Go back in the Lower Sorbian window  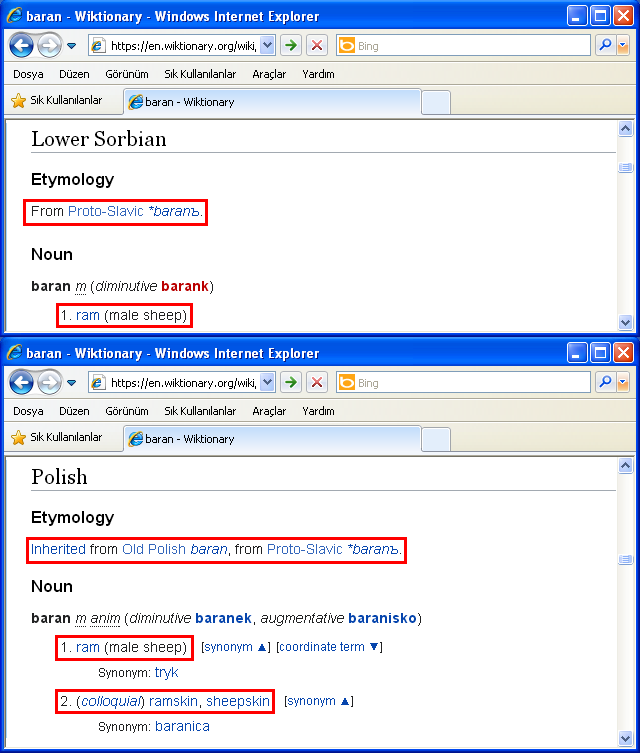[x=22, y=46]
